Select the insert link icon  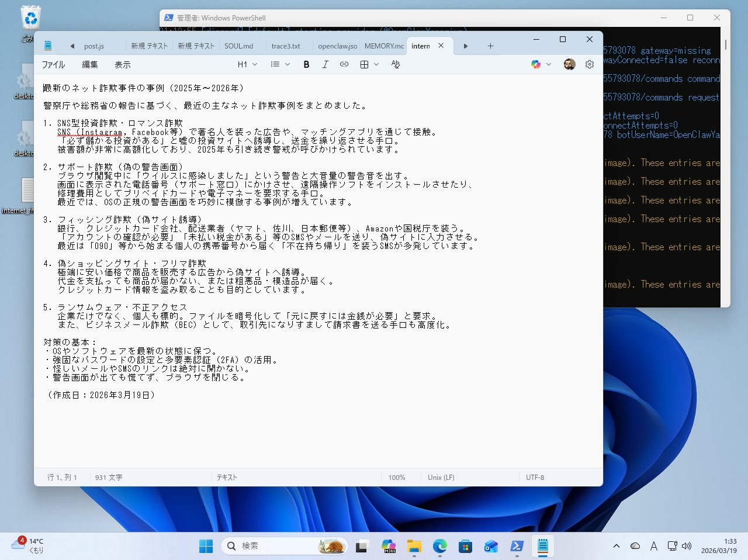tap(344, 64)
